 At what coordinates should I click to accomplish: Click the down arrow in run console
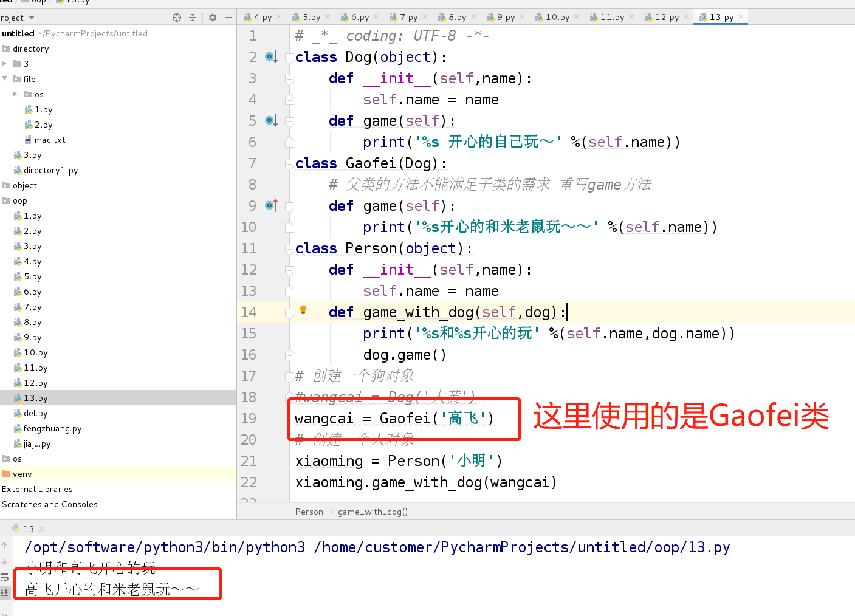click(4, 561)
